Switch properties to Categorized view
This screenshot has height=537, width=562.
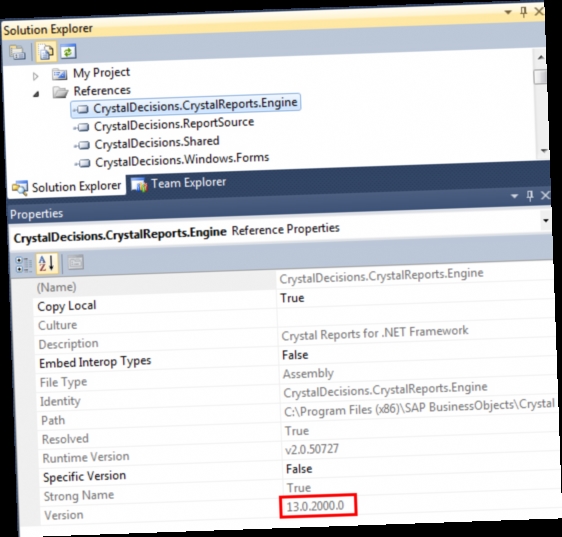coord(24,265)
